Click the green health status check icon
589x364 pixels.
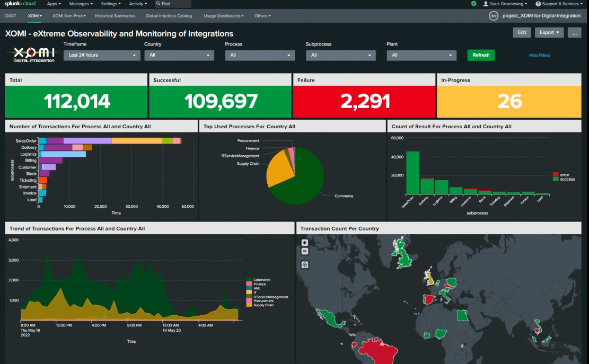coord(473,3)
